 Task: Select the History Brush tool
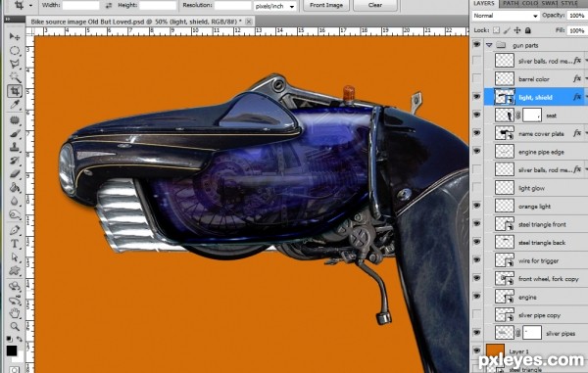[x=15, y=161]
